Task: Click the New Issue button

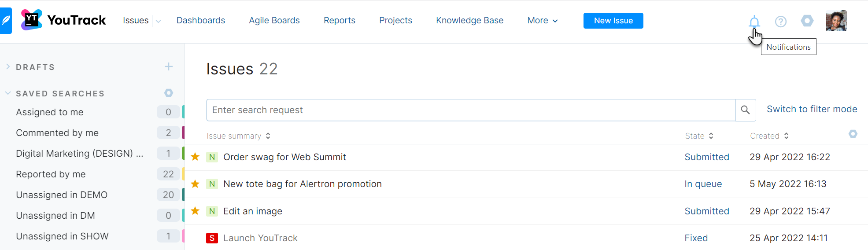Action: 613,21
